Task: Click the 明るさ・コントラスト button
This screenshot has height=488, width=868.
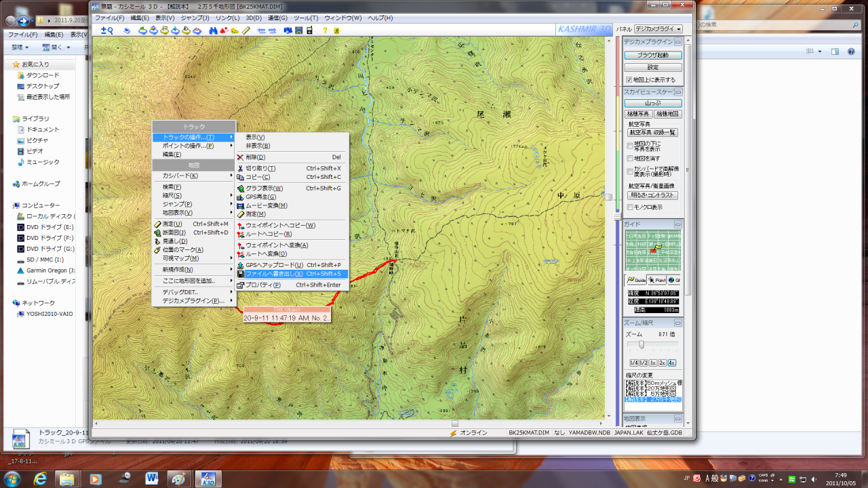Action: [x=653, y=195]
